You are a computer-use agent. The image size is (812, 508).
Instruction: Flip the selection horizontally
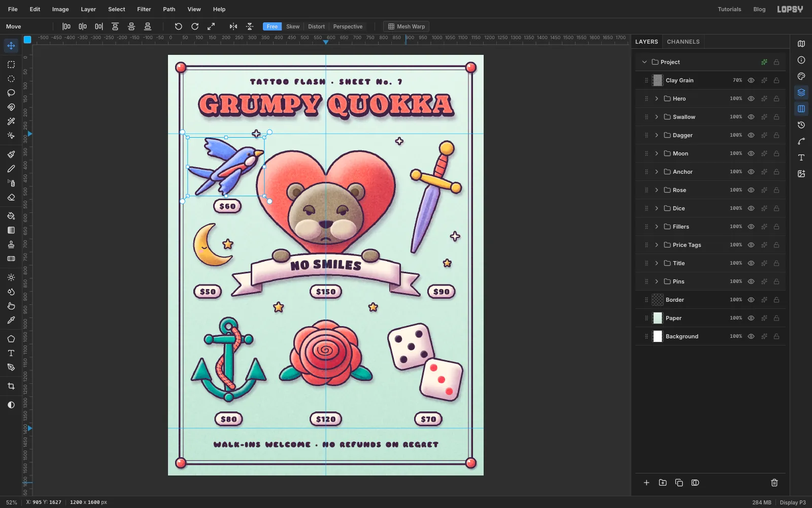233,26
